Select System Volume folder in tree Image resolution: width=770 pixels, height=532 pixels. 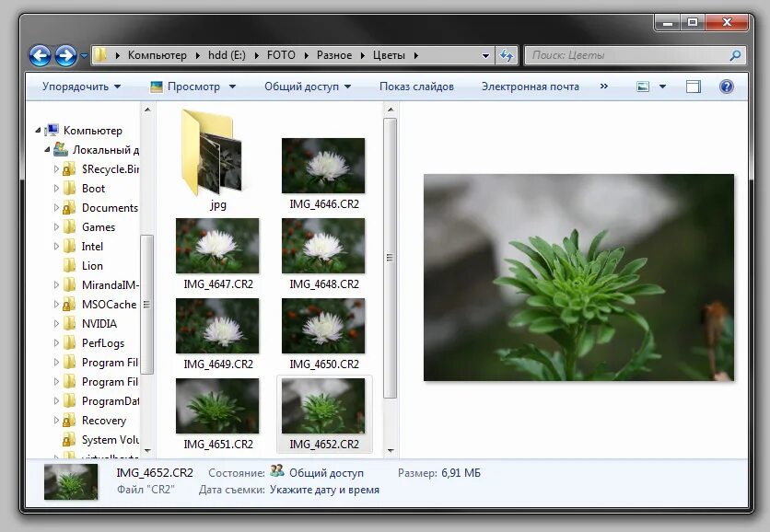(x=110, y=440)
